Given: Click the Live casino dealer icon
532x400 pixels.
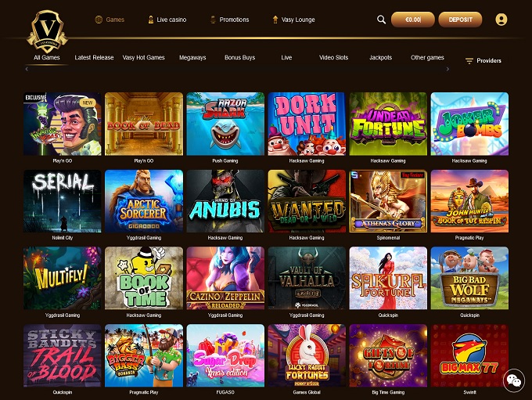Looking at the screenshot, I should click(151, 20).
